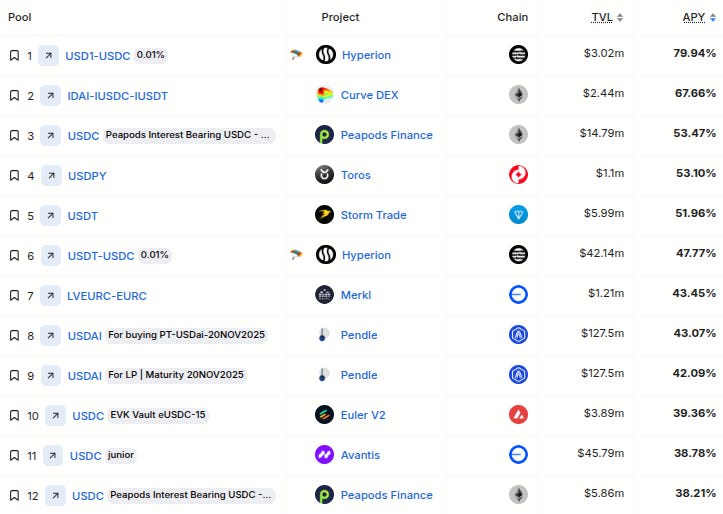Click the 38.21% APY value
This screenshot has width=723, height=514.
pos(696,493)
